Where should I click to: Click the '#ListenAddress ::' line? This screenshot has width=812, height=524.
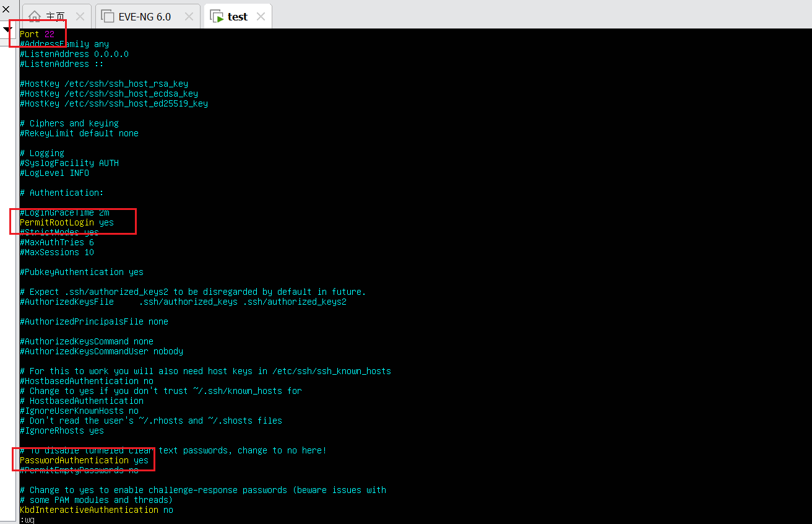point(62,64)
